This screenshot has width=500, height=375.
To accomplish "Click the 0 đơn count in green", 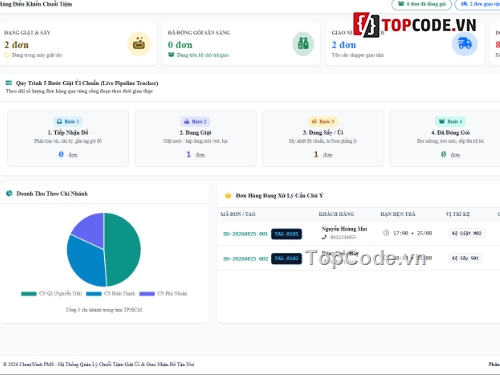I will click(x=180, y=45).
